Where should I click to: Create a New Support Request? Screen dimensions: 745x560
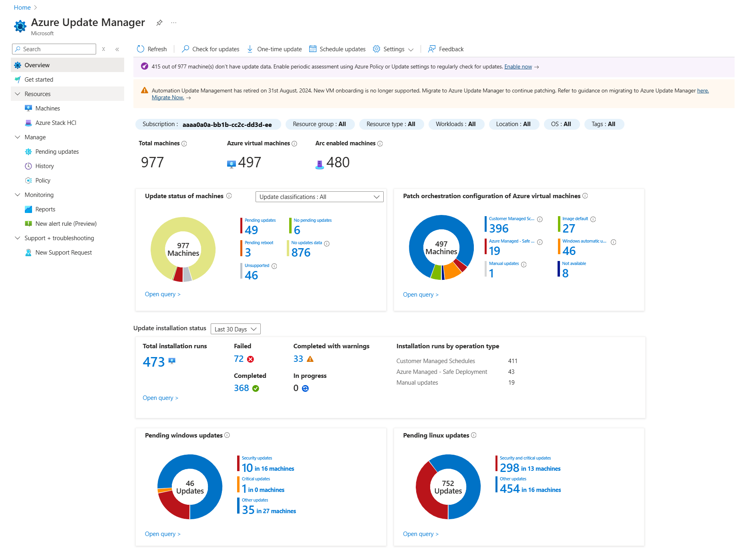pyautogui.click(x=63, y=252)
